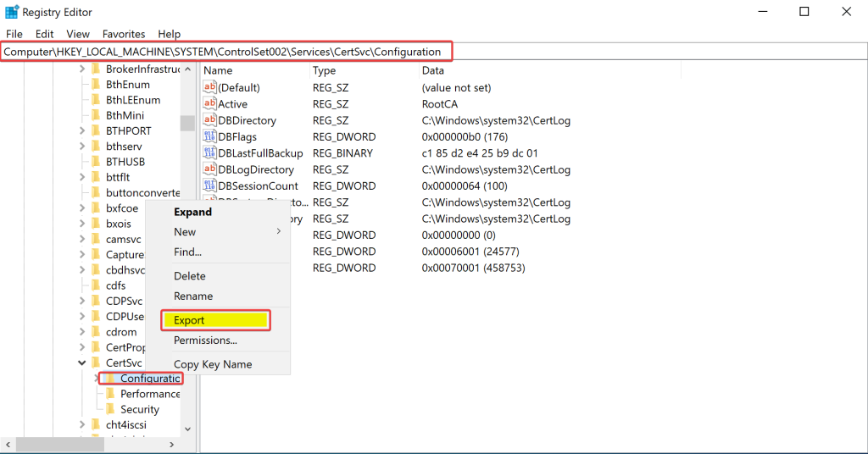The image size is (868, 454).
Task: Click the folder icon next to Security key
Action: [x=110, y=409]
